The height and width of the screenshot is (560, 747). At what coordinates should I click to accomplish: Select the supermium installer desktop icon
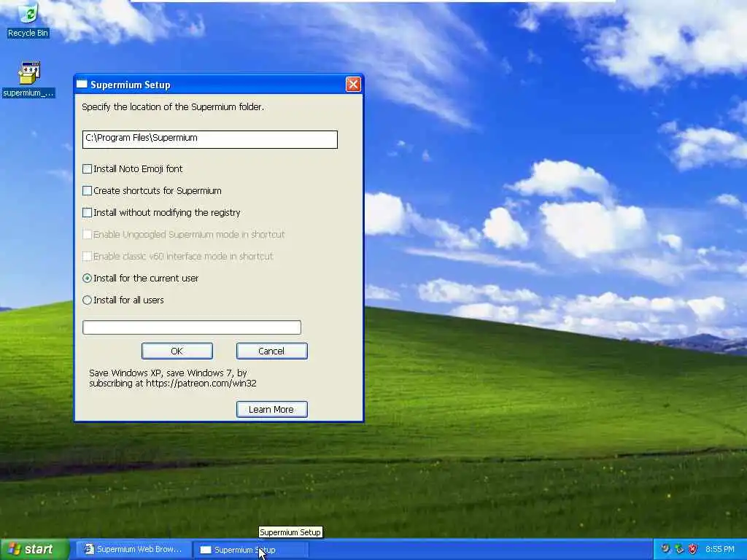click(x=28, y=79)
